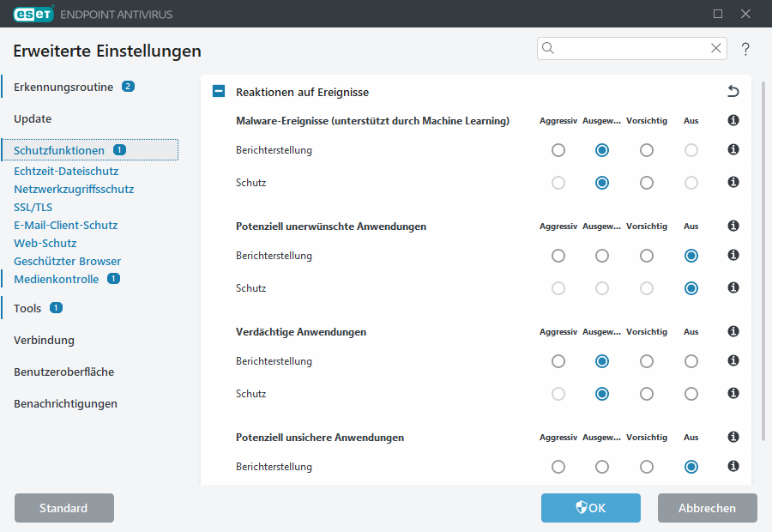Open help via the question mark icon
772x532 pixels.
pyautogui.click(x=745, y=49)
